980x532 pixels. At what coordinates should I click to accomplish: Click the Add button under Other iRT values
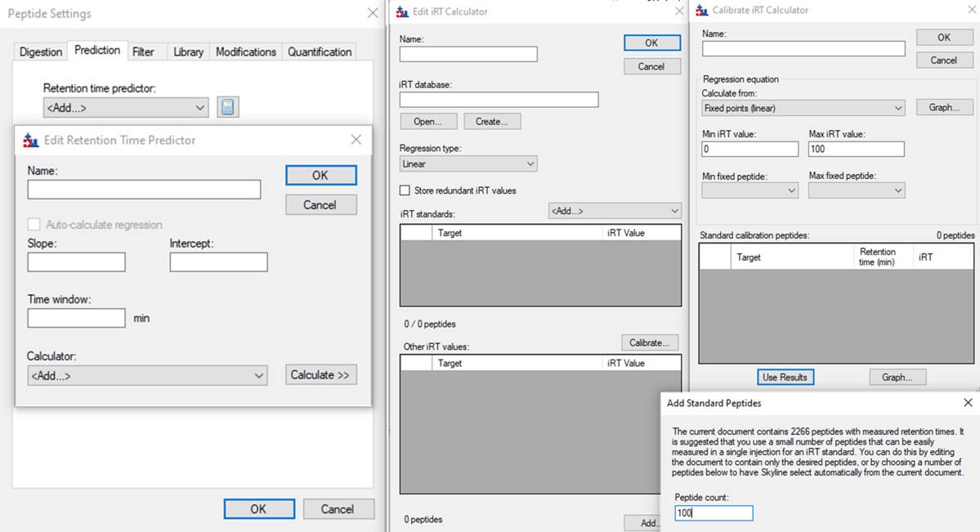[x=642, y=523]
